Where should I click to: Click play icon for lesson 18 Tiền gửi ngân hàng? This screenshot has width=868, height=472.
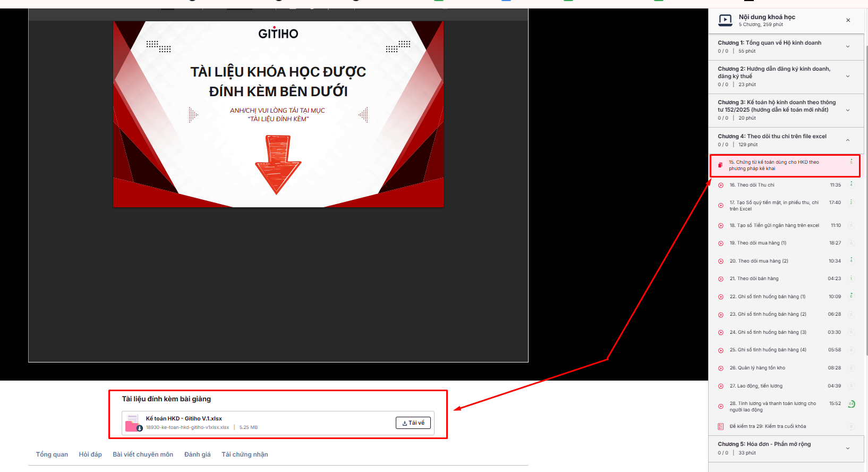pos(721,226)
